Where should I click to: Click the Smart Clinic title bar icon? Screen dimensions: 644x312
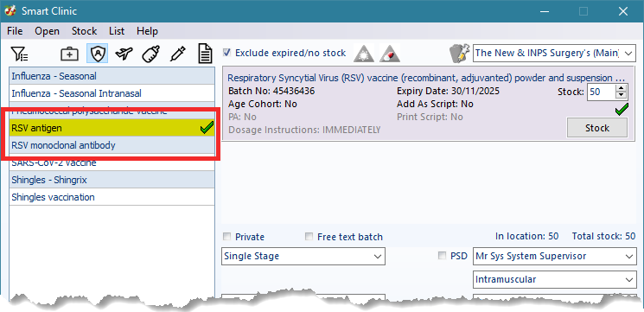point(10,11)
